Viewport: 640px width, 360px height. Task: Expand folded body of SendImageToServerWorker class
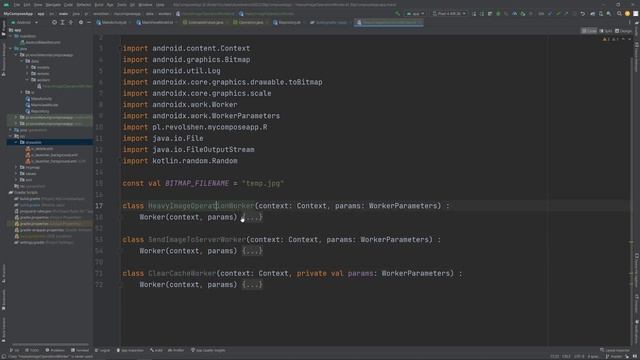(252, 251)
